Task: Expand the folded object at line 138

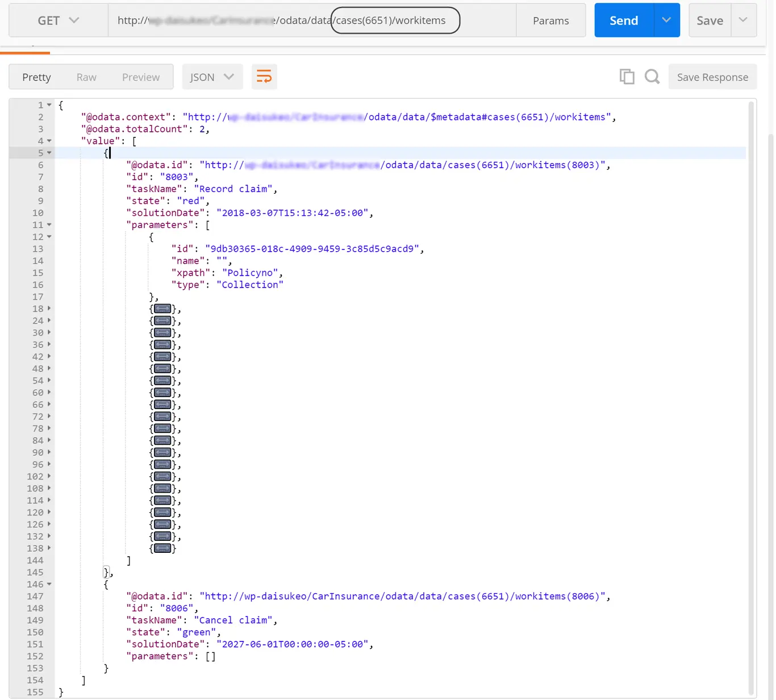Action: (49, 548)
